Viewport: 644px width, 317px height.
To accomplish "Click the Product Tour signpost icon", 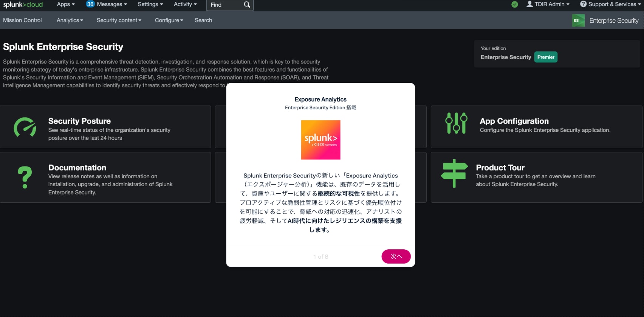I will point(454,173).
